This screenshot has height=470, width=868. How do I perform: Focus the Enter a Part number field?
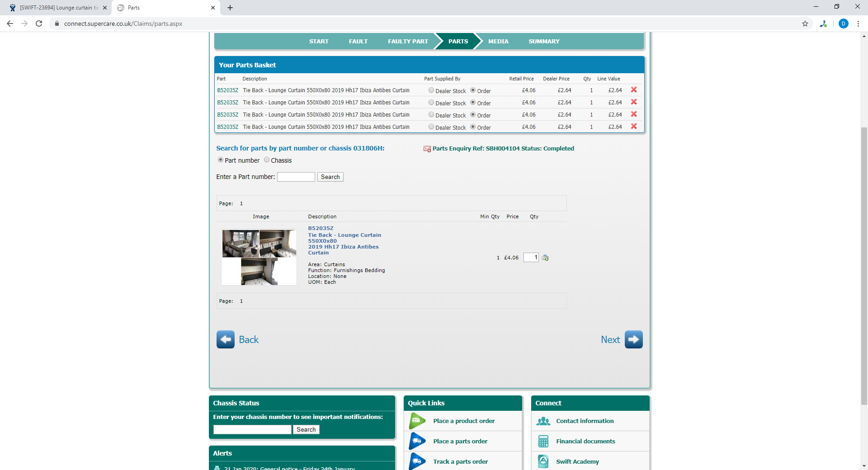point(296,177)
